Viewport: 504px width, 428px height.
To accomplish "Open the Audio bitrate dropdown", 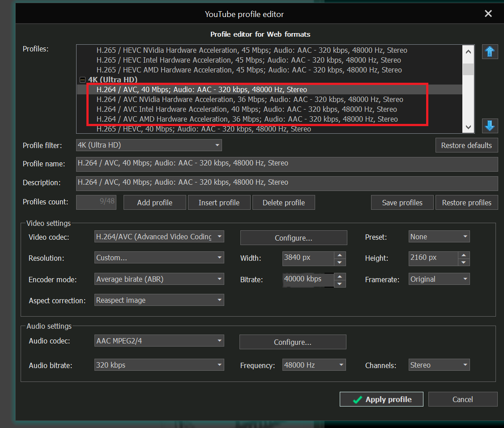I will coord(159,365).
